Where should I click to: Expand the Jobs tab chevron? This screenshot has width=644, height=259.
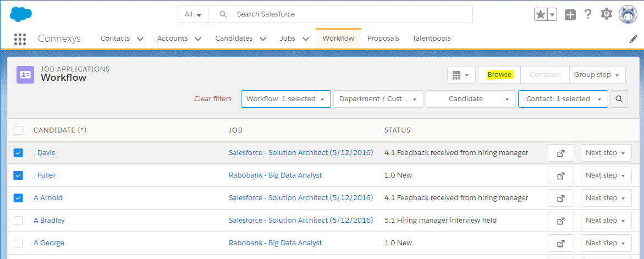(306, 39)
